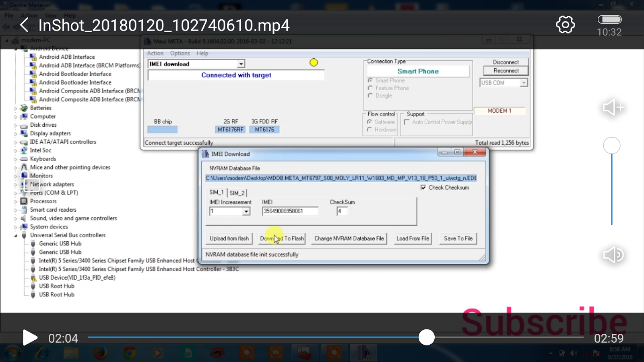Play the video with the play button

(x=30, y=337)
